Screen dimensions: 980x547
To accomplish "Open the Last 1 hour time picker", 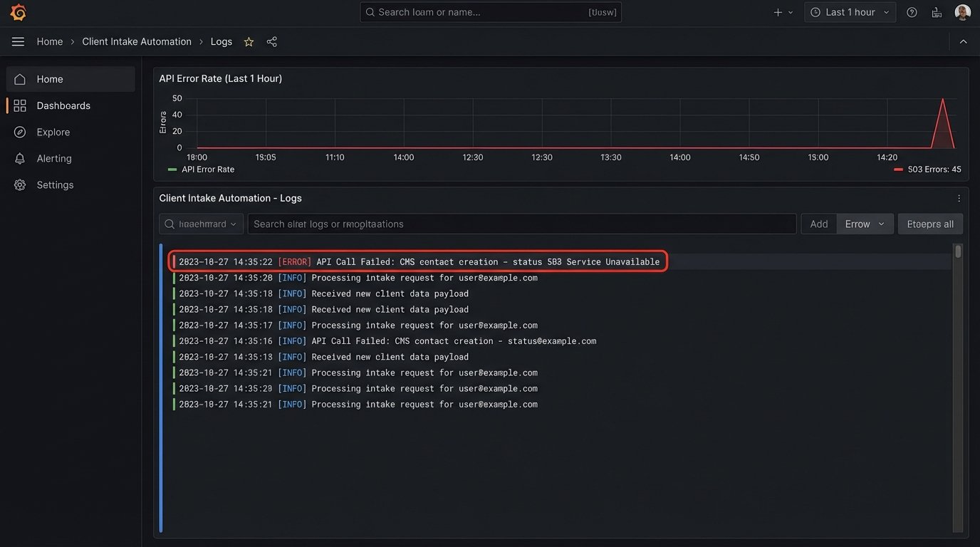I will click(850, 12).
